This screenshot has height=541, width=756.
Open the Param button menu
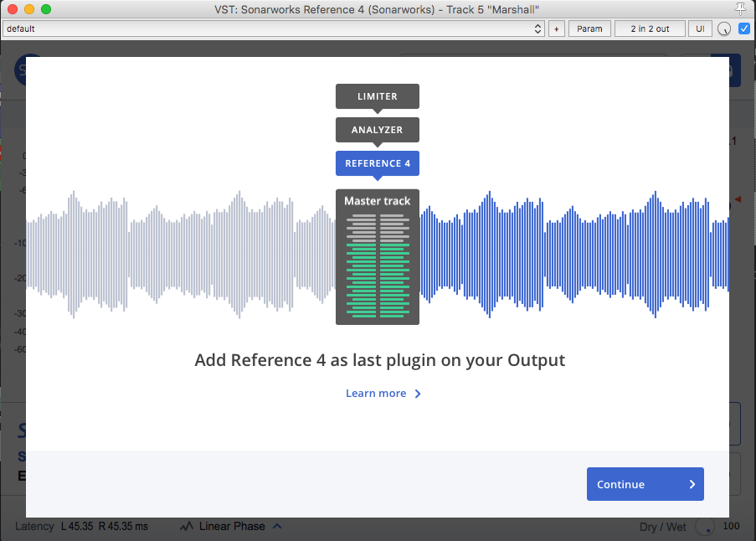tap(589, 29)
